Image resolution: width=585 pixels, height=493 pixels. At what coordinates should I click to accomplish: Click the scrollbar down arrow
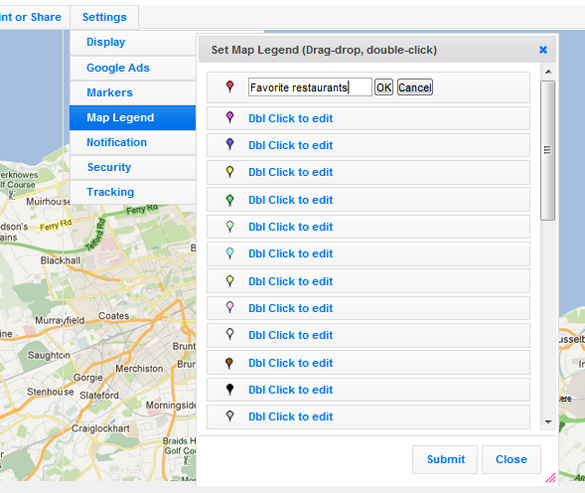(x=548, y=422)
